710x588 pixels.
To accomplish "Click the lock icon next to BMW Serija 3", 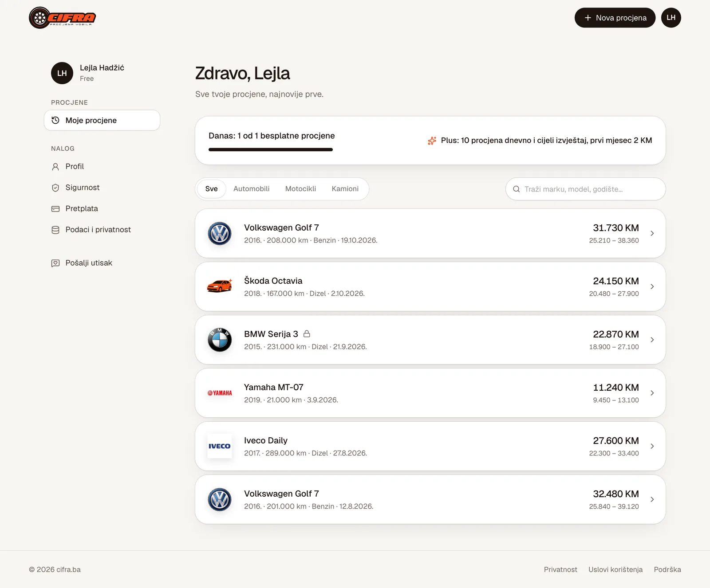I will pyautogui.click(x=307, y=333).
